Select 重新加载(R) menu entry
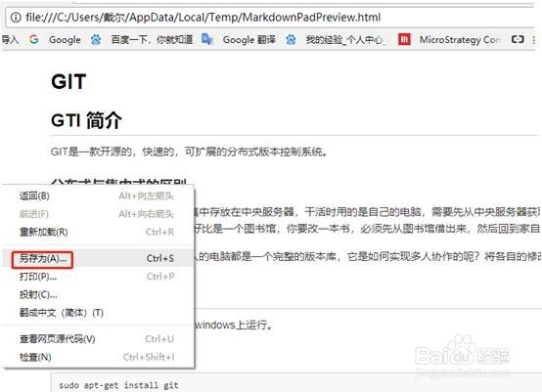The width and height of the screenshot is (542, 392). coord(99,232)
